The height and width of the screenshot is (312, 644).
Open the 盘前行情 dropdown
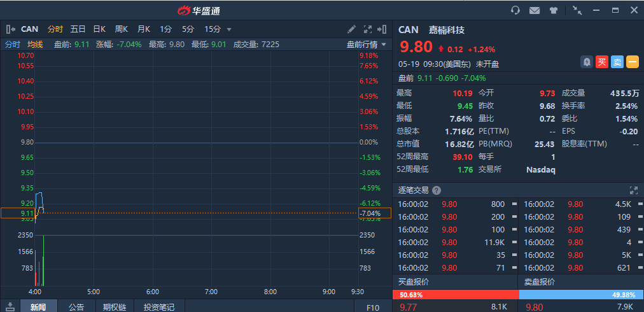[x=366, y=45]
